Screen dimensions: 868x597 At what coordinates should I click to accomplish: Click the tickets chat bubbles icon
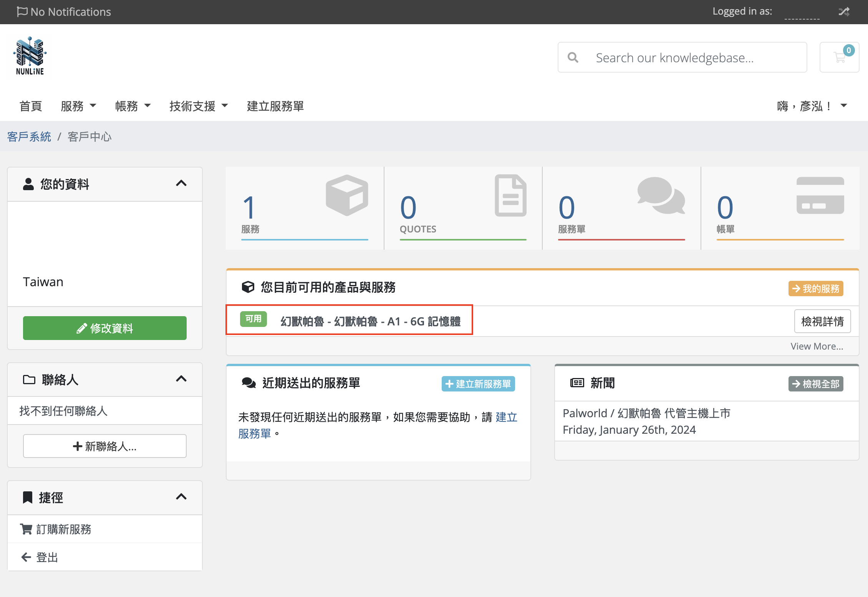[661, 195]
